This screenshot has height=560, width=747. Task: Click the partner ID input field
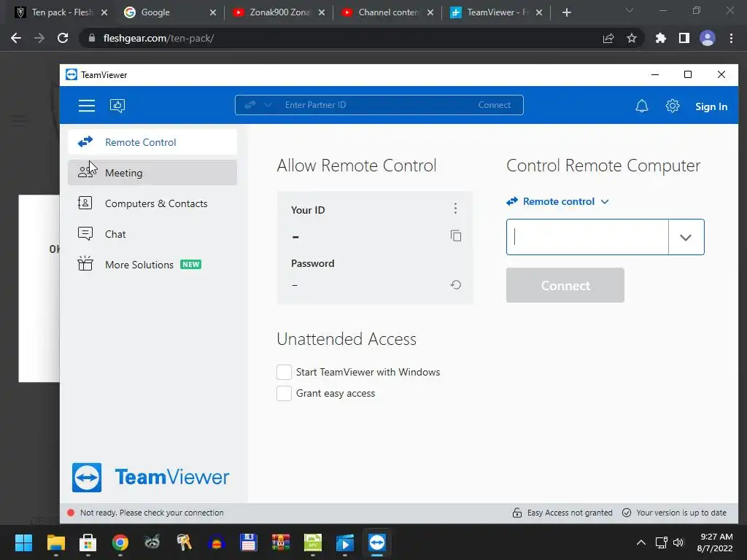tap(587, 237)
